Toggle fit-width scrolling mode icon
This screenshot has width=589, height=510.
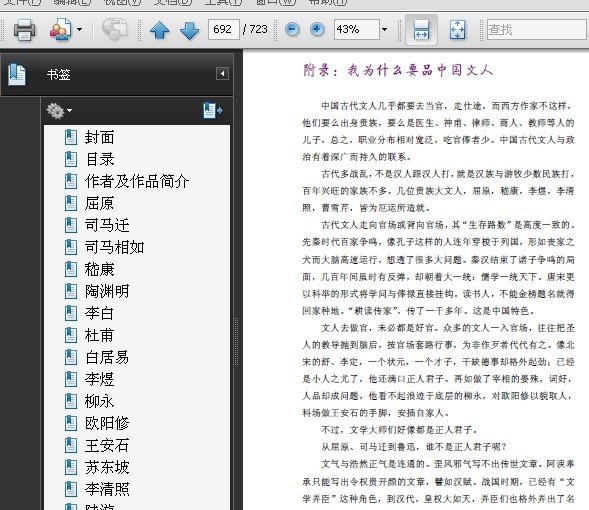point(421,30)
